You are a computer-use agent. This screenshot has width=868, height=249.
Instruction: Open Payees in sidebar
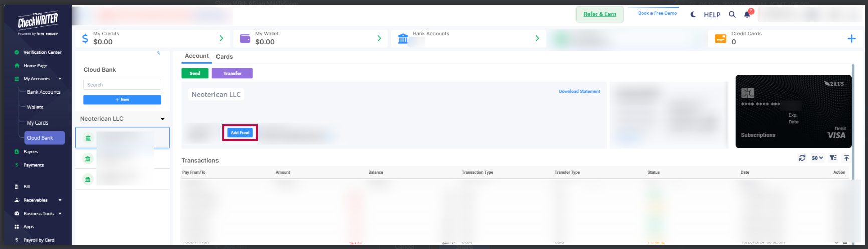pyautogui.click(x=31, y=152)
